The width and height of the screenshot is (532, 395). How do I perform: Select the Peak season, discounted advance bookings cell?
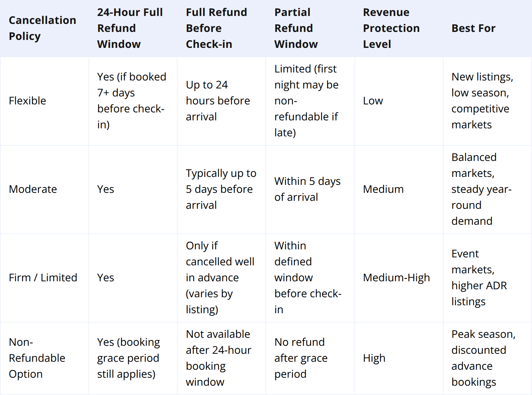pos(483,358)
